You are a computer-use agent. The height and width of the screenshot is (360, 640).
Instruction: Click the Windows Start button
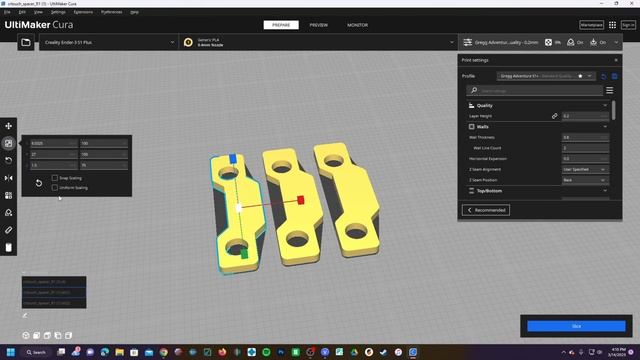point(11,352)
